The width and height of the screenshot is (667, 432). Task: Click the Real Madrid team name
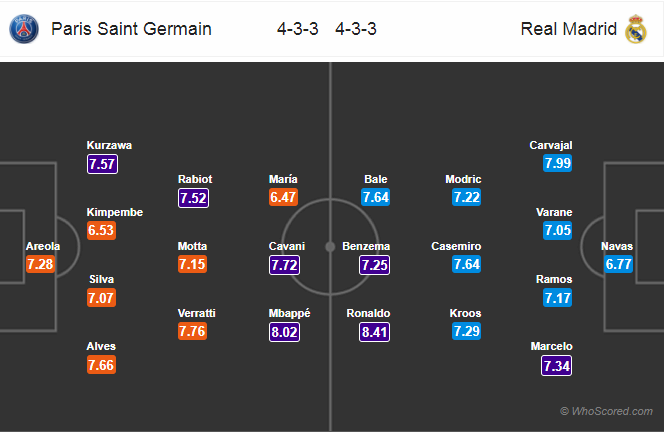[568, 29]
